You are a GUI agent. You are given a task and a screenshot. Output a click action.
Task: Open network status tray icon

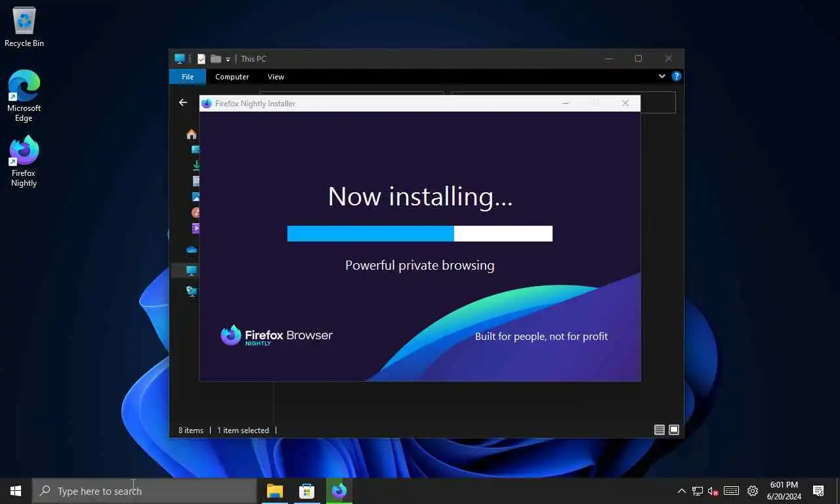pos(697,491)
